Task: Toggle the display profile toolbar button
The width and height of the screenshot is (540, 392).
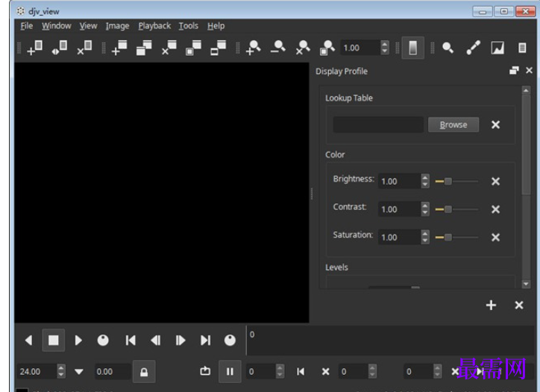Action: [412, 48]
